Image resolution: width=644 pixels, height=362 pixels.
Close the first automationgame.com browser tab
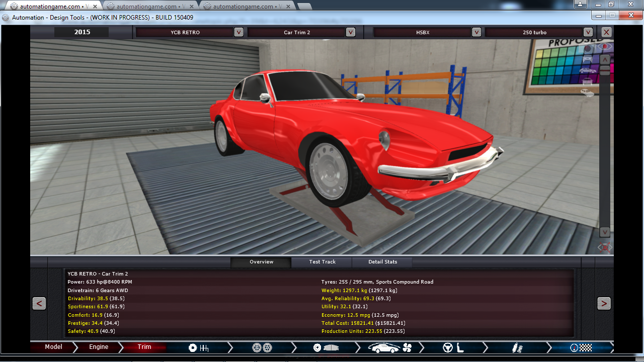click(95, 7)
